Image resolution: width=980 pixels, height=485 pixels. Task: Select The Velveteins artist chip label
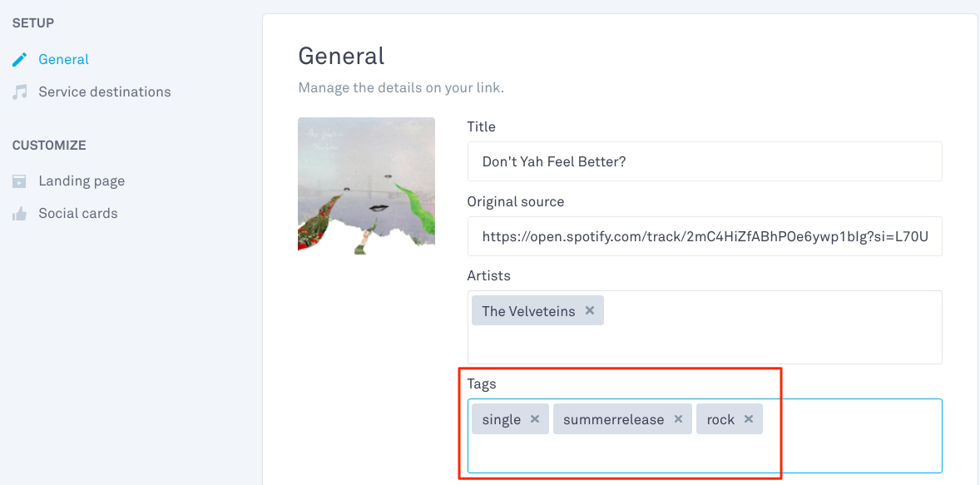tap(529, 311)
